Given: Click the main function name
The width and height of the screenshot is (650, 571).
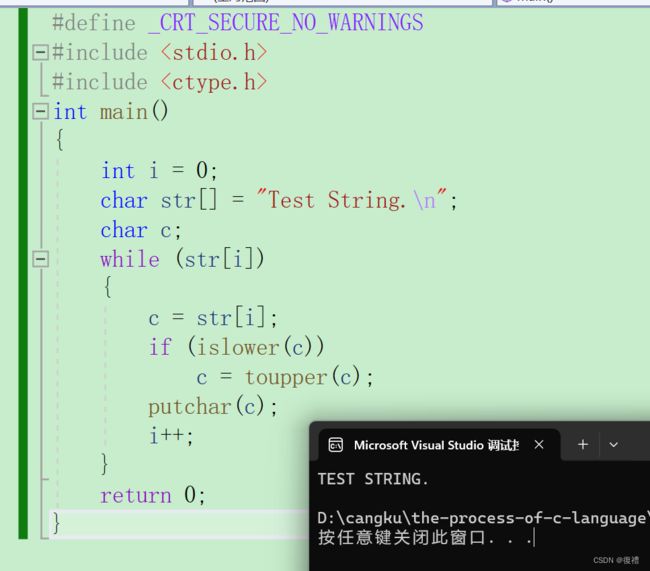Looking at the screenshot, I should 124,112.
